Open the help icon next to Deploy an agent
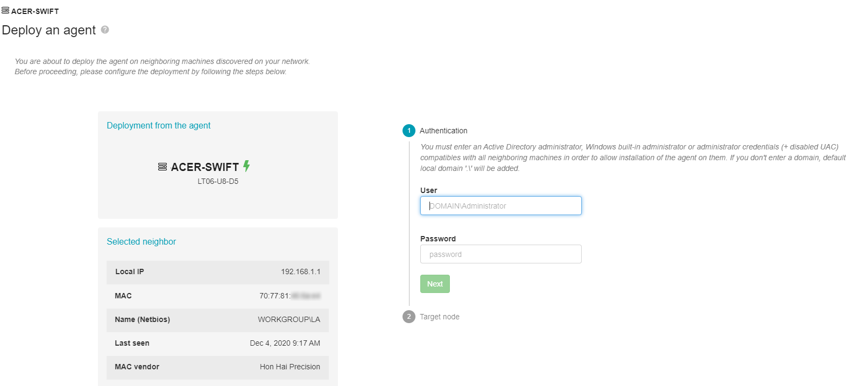868x386 pixels. (x=105, y=31)
